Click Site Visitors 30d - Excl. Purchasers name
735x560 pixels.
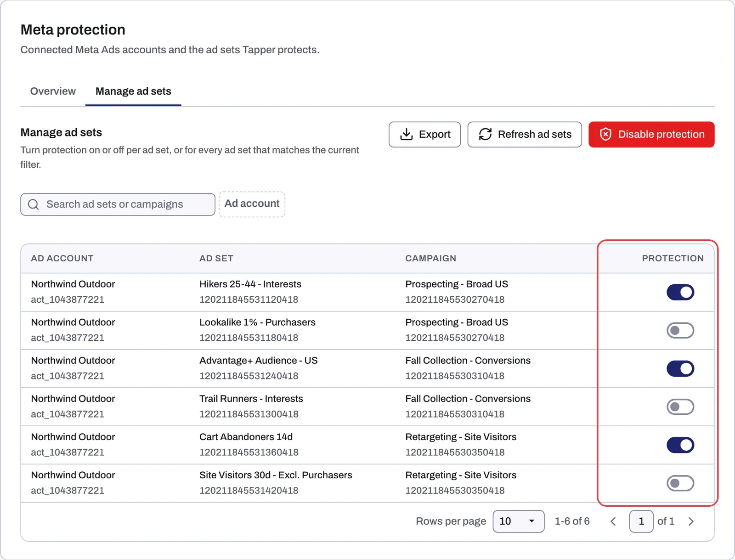[x=276, y=475]
